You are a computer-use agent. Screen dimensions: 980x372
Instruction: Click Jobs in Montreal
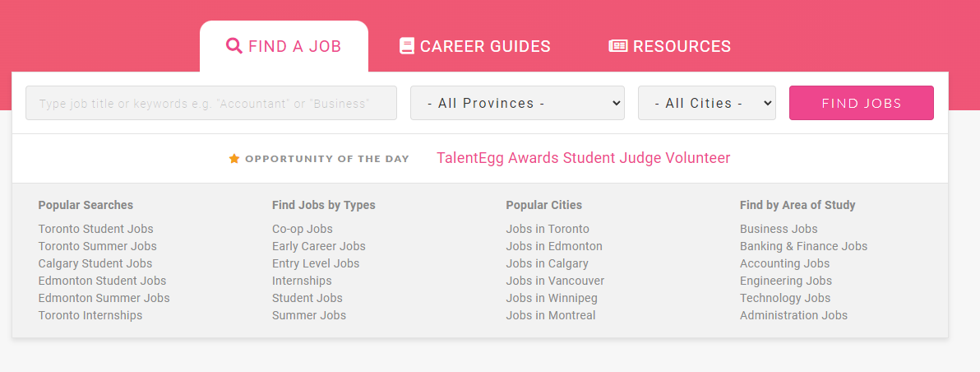pos(551,315)
